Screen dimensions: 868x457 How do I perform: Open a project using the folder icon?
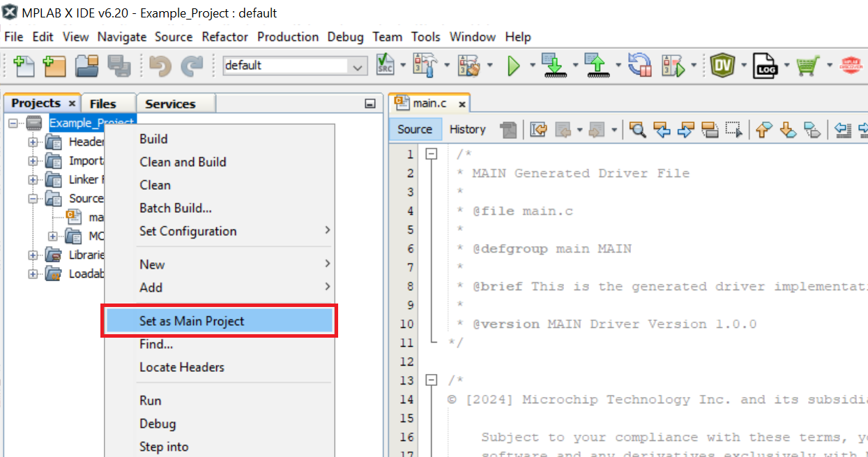87,66
